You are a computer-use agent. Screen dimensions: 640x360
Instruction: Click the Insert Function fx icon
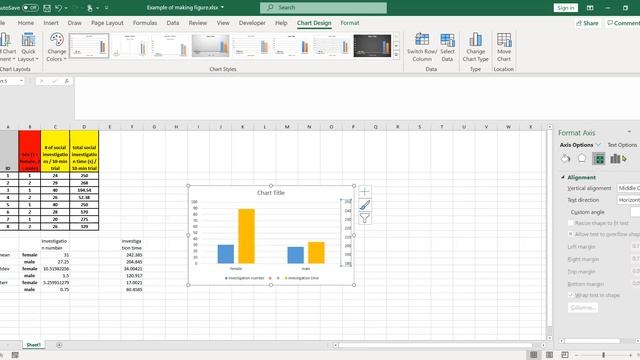pos(67,81)
